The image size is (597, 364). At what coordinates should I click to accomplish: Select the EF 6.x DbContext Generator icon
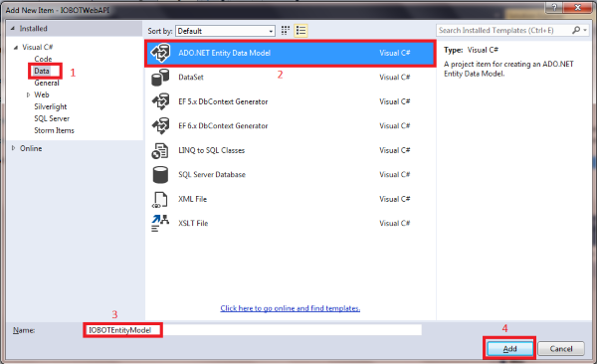[x=160, y=126]
